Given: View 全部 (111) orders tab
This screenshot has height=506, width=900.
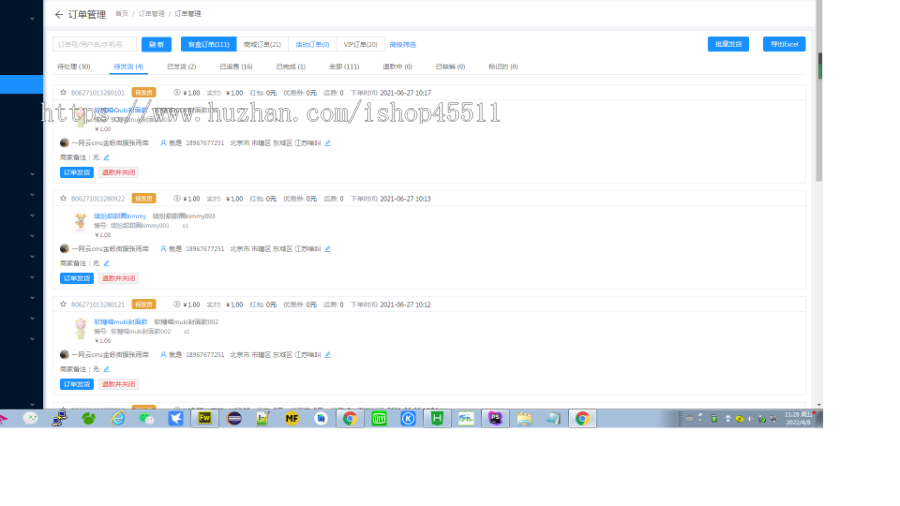Looking at the screenshot, I should 344,67.
